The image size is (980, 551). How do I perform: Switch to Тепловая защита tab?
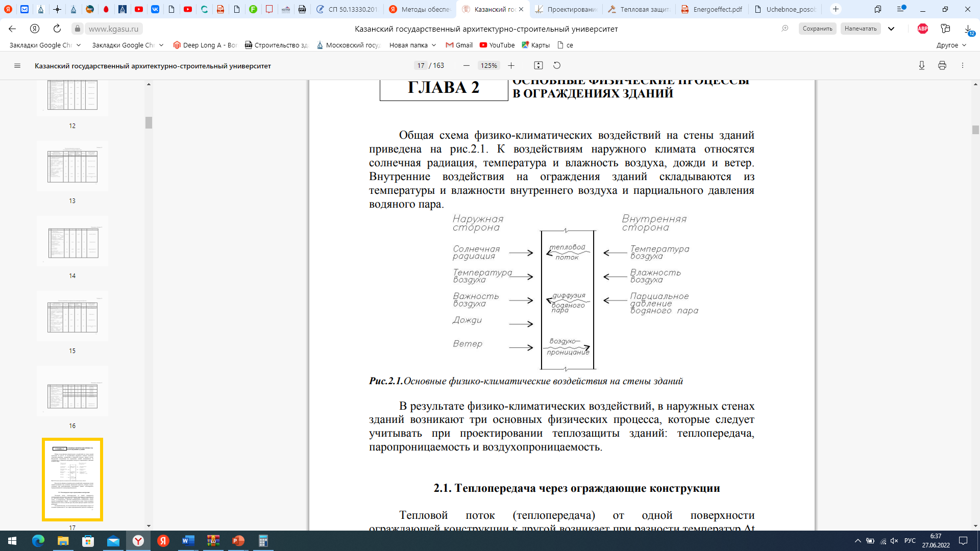tap(639, 9)
